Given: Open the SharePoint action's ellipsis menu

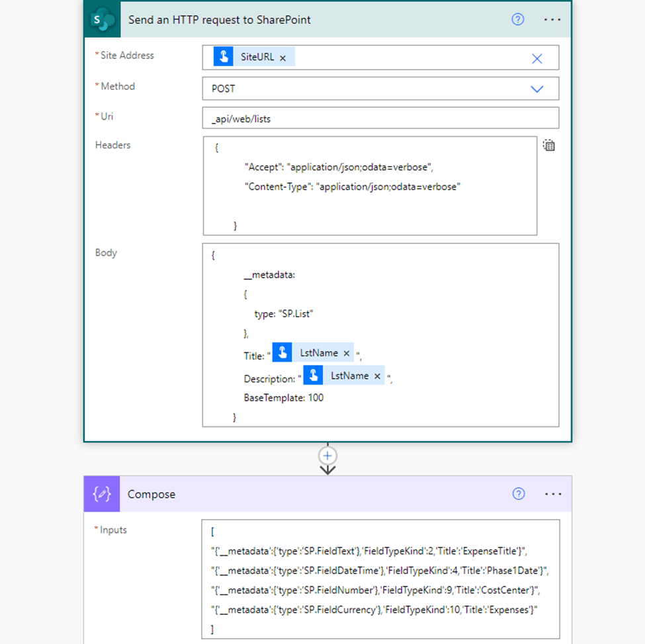Looking at the screenshot, I should [x=552, y=19].
